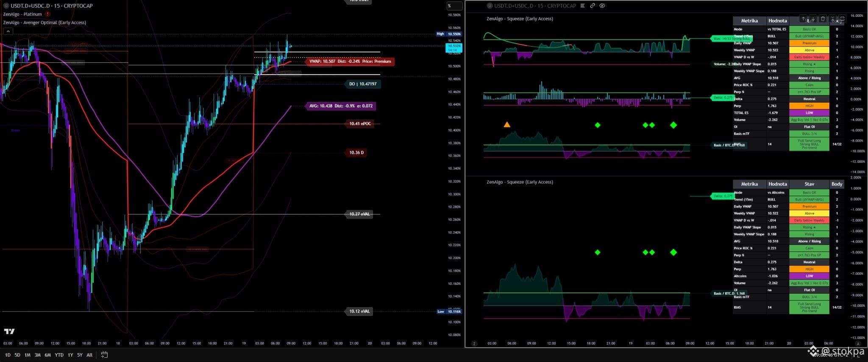868x362 pixels.
Task: Click the High 10.550% price scale label
Action: click(449, 34)
